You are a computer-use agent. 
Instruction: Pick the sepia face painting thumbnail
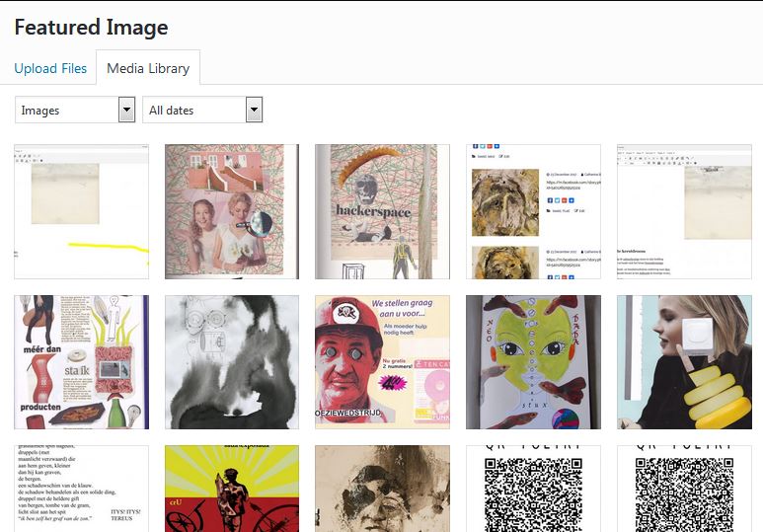(382, 489)
